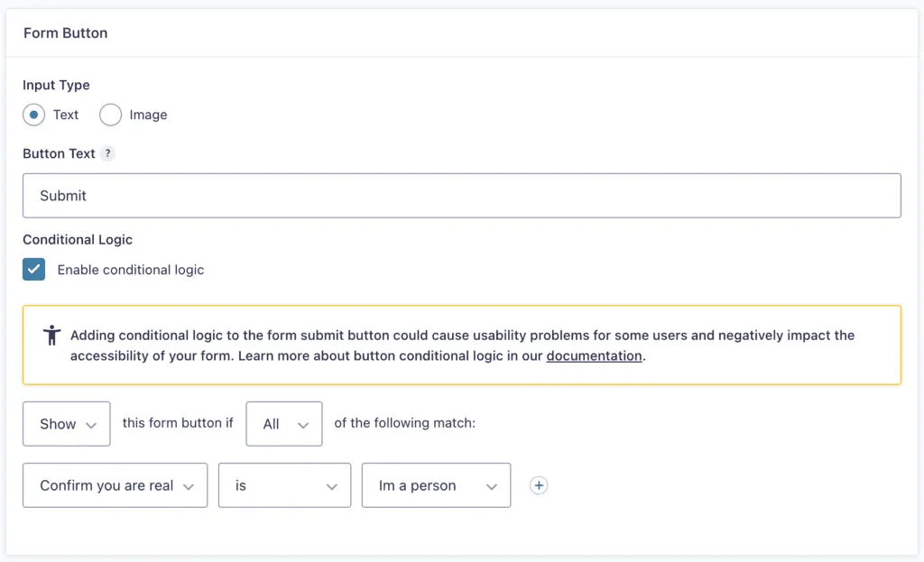Click the accessibility warning message text
Screen dimensions: 924x562
tap(463, 345)
